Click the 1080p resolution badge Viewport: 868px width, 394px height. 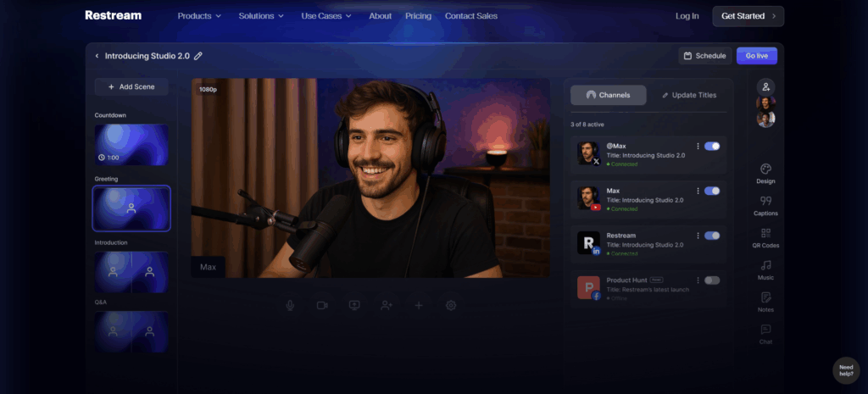[209, 89]
